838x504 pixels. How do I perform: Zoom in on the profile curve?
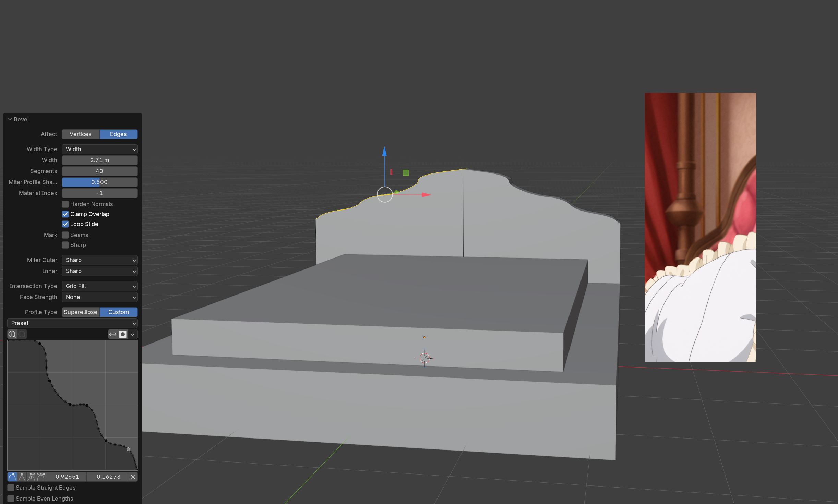tap(12, 334)
